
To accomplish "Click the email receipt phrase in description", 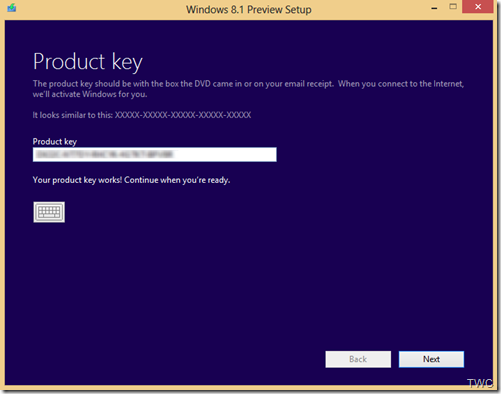I will (x=309, y=84).
